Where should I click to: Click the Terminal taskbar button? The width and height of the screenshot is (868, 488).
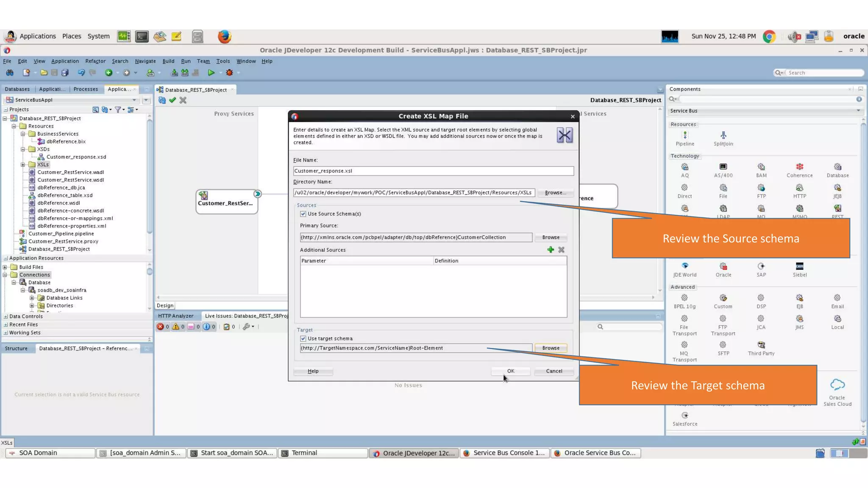click(323, 453)
